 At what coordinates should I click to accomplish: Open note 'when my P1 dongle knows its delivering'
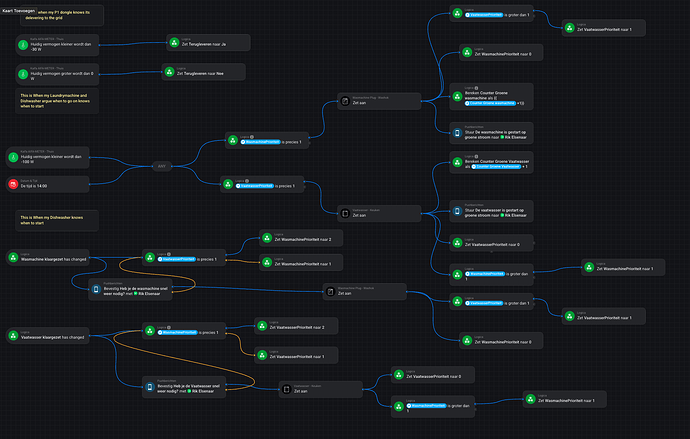tap(62, 15)
